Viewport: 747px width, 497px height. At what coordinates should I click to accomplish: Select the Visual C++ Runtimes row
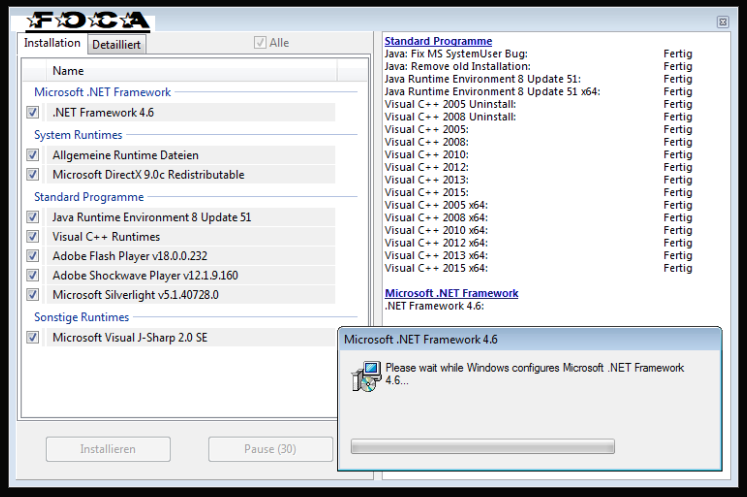[x=191, y=237]
